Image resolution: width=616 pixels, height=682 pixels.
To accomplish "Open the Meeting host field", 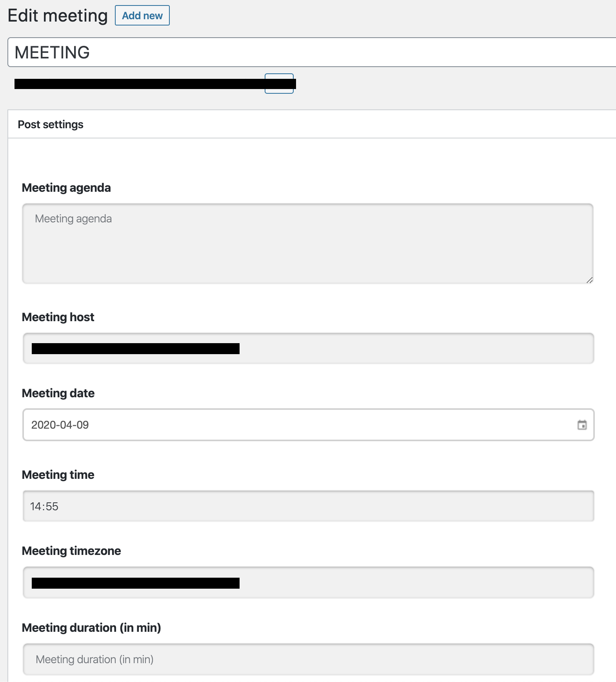I will (x=308, y=349).
